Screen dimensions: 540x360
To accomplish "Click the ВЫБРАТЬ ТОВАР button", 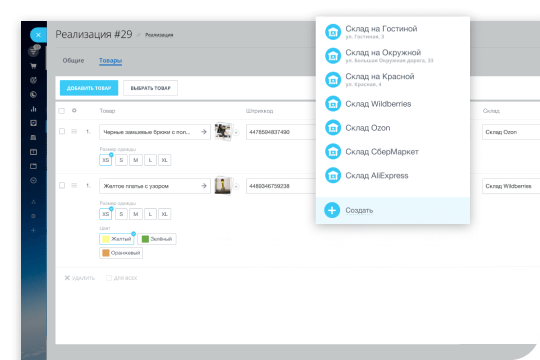I will tap(150, 88).
